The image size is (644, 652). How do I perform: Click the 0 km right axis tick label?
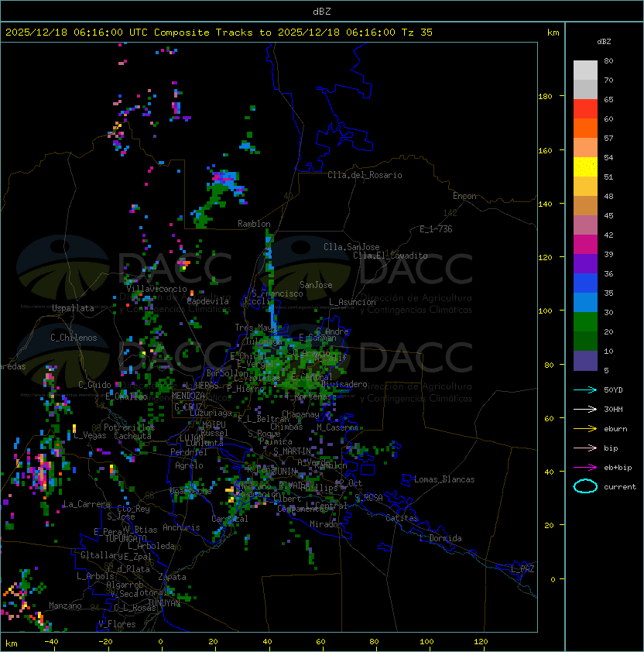pyautogui.click(x=553, y=580)
